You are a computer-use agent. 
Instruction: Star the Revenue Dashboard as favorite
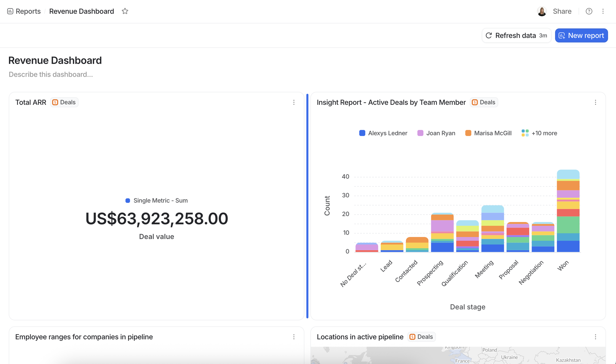[x=125, y=11]
